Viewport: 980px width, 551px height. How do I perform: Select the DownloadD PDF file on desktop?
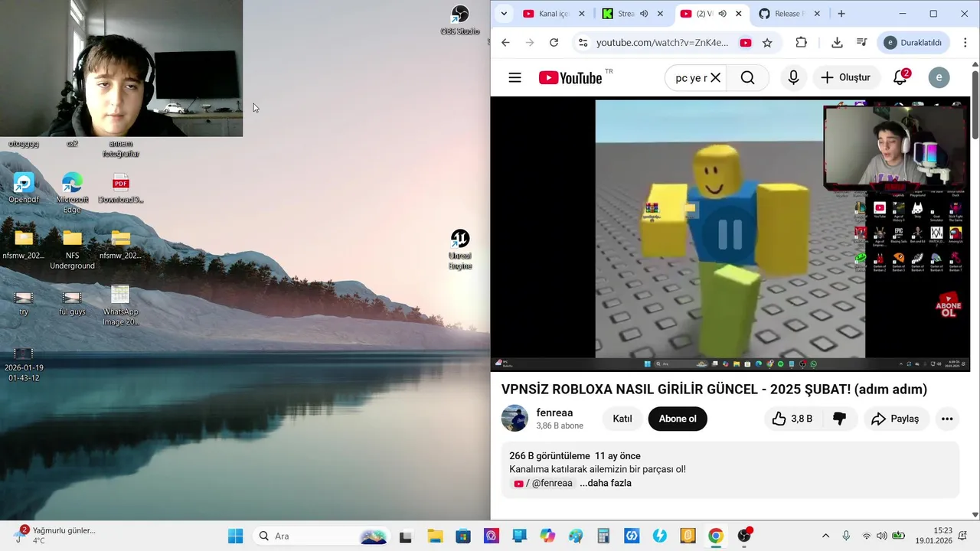[x=121, y=187]
